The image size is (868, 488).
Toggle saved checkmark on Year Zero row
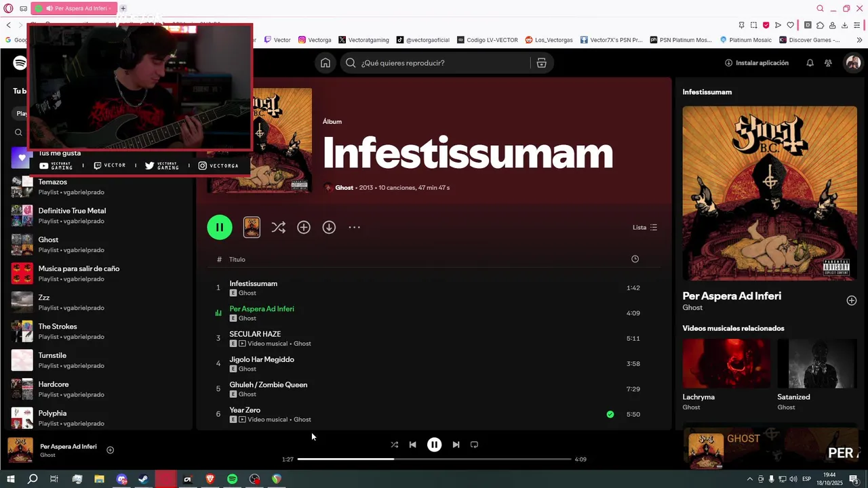pyautogui.click(x=610, y=414)
